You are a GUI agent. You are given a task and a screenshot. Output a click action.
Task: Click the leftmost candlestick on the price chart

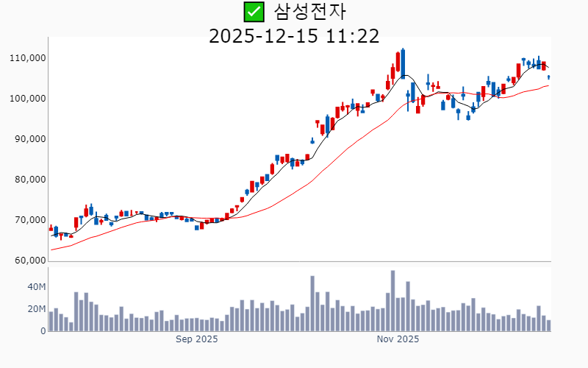[x=51, y=228]
